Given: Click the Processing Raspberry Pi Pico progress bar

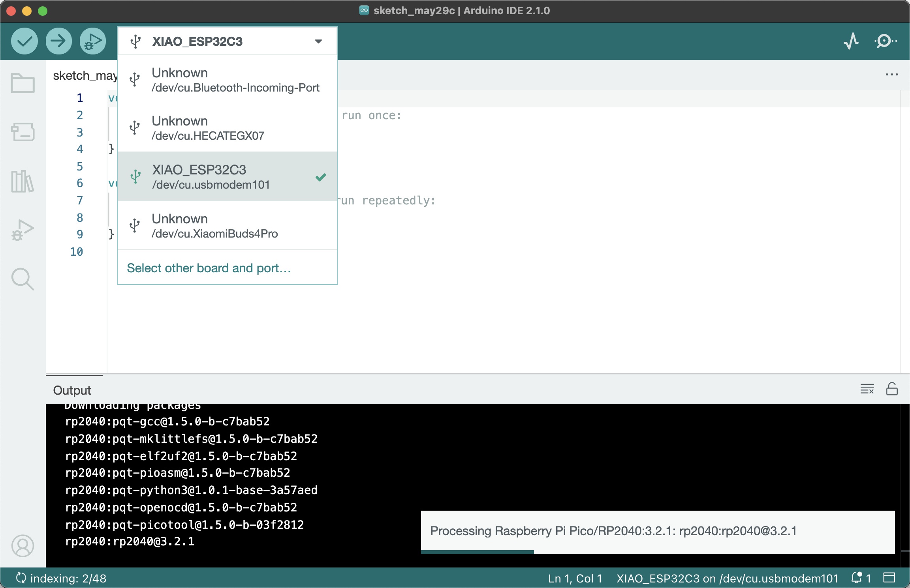Looking at the screenshot, I should pyautogui.click(x=658, y=552).
